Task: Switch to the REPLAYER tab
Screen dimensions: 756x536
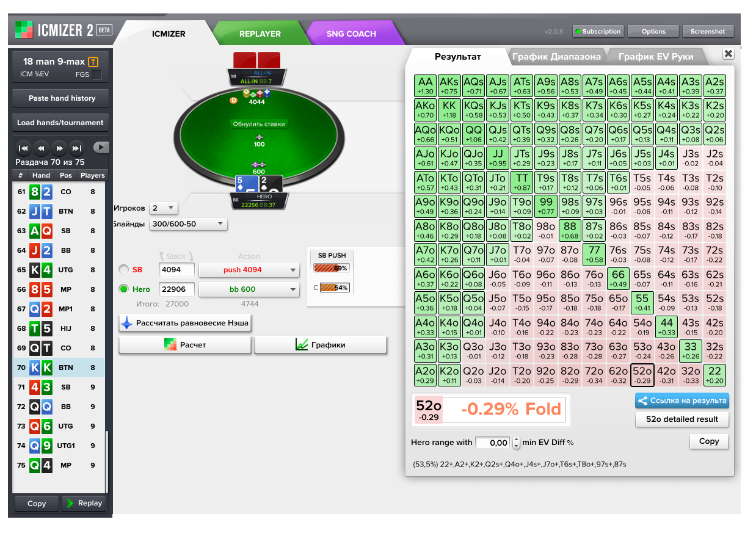Action: coord(260,34)
